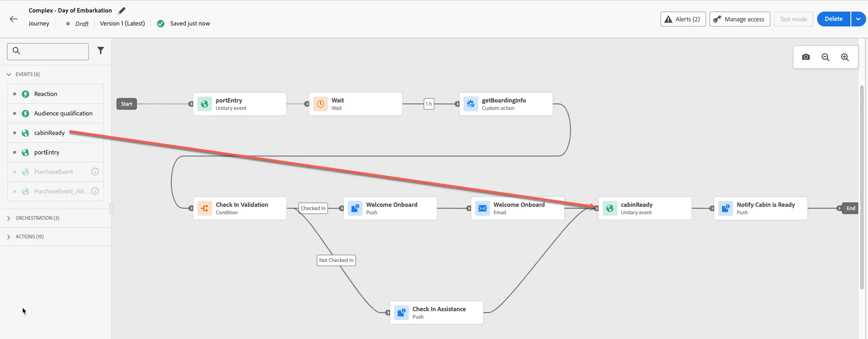Click the End node
868x339 pixels.
tap(850, 208)
